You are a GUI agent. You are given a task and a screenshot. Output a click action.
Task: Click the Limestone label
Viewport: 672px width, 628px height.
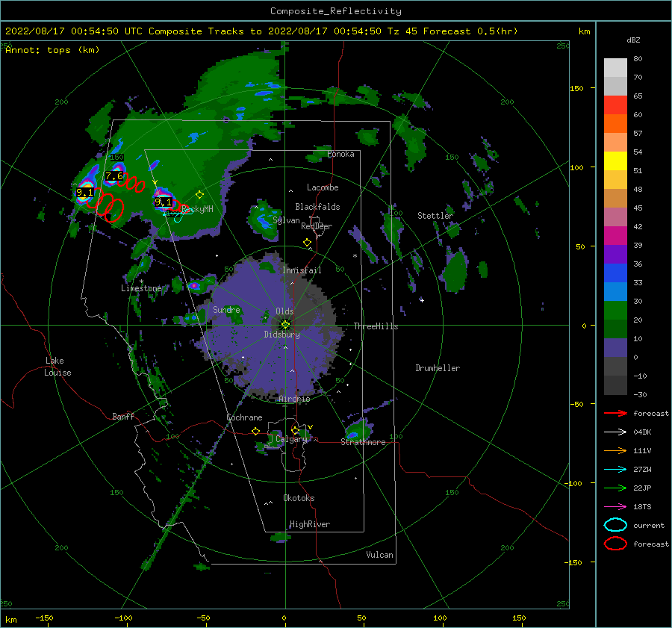tap(141, 288)
